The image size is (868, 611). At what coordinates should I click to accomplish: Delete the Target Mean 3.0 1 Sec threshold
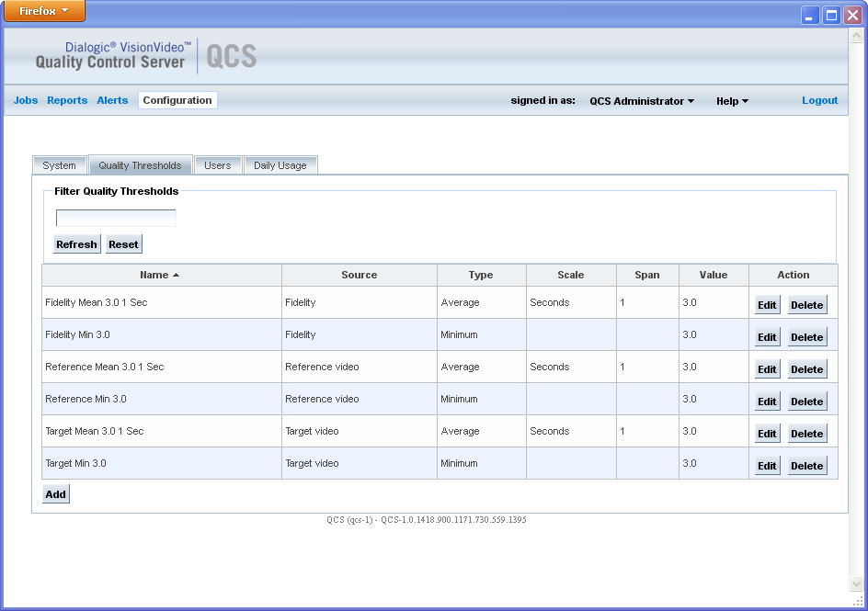point(806,433)
